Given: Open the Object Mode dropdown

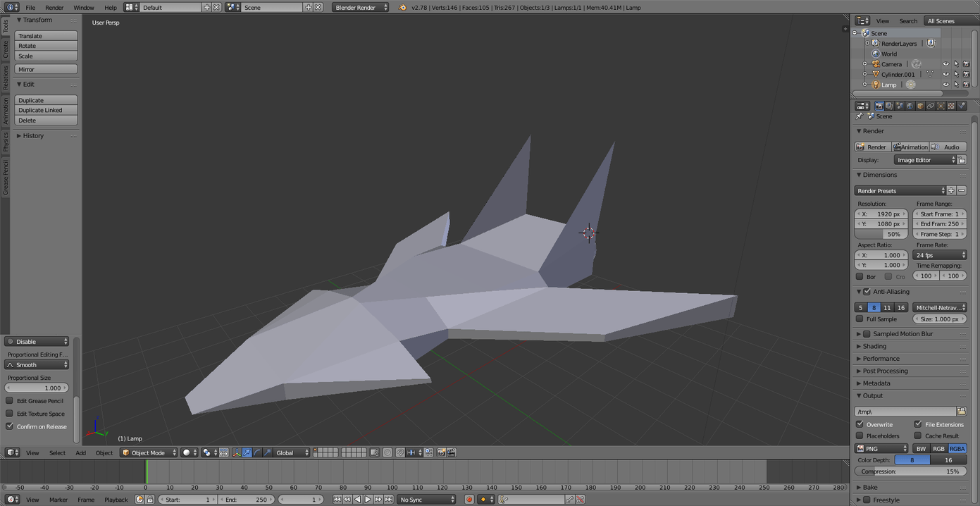Looking at the screenshot, I should pos(149,452).
